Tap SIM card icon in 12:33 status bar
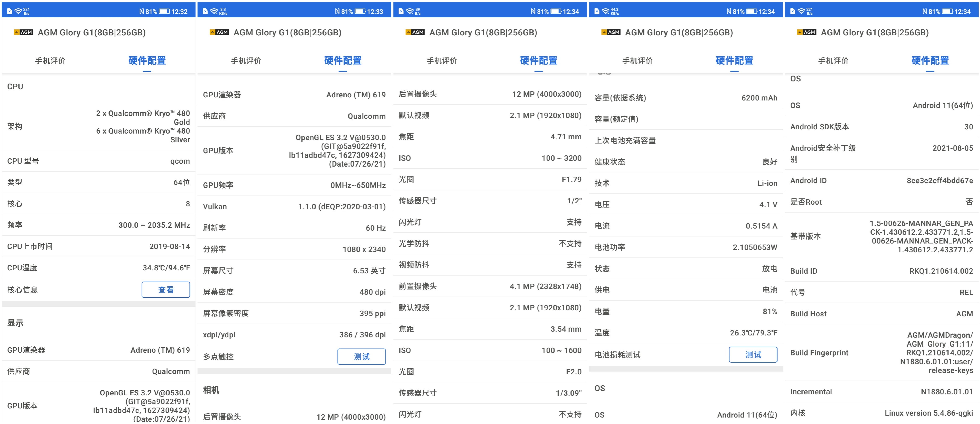 pos(205,11)
